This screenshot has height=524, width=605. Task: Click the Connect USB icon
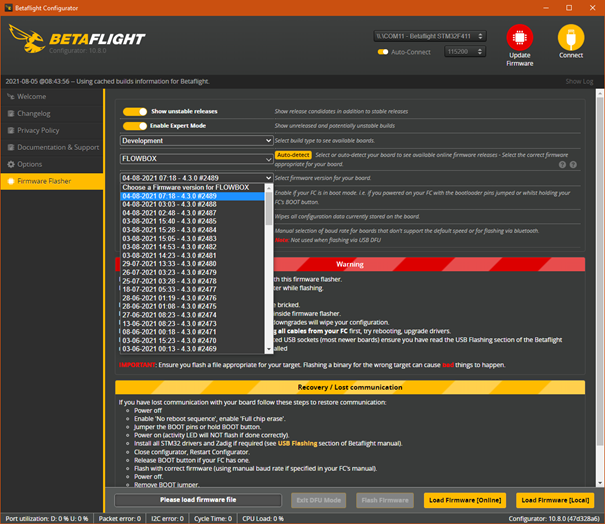571,37
